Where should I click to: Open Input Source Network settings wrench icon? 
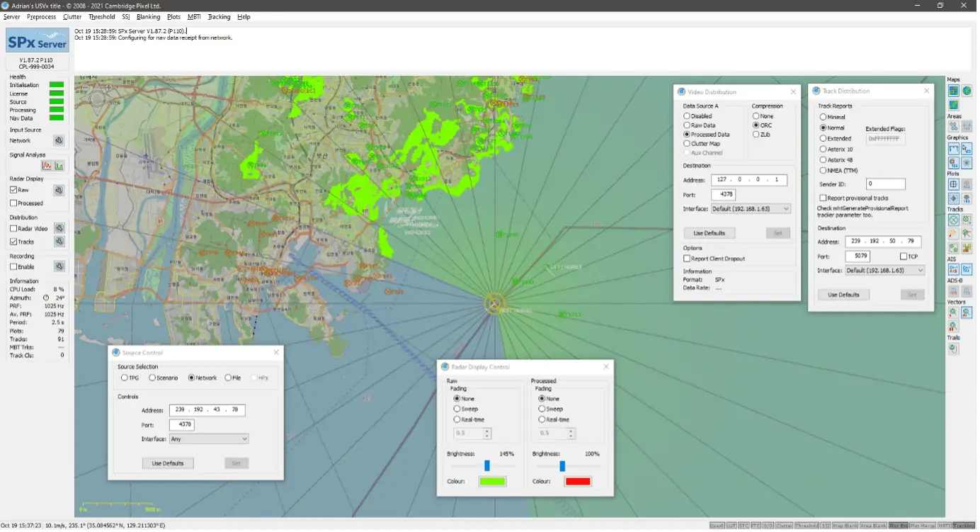(59, 141)
